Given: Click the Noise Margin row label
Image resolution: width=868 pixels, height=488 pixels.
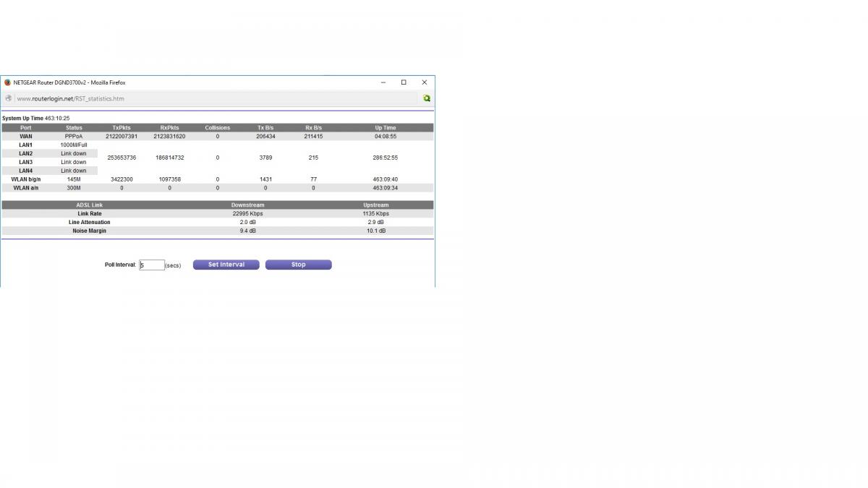Looking at the screenshot, I should (90, 231).
